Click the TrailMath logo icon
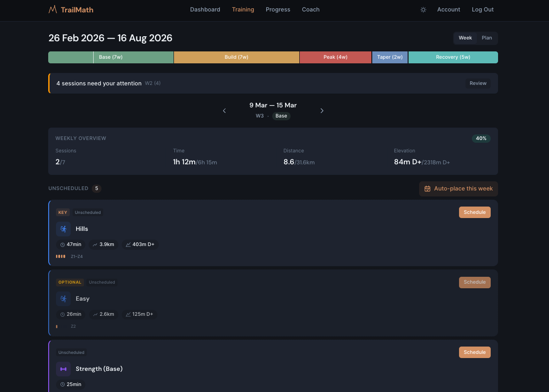Image resolution: width=549 pixels, height=392 pixels. tap(53, 9)
